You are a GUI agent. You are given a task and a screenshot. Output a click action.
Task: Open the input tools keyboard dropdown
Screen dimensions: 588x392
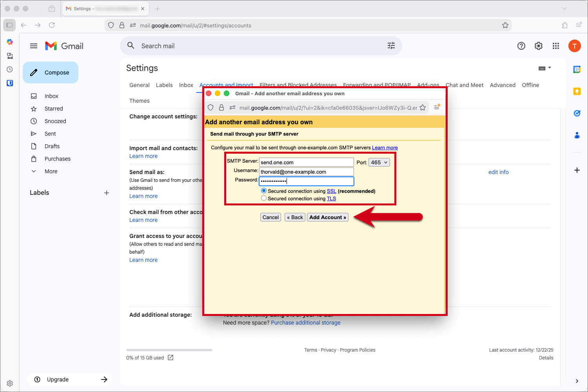coord(545,67)
